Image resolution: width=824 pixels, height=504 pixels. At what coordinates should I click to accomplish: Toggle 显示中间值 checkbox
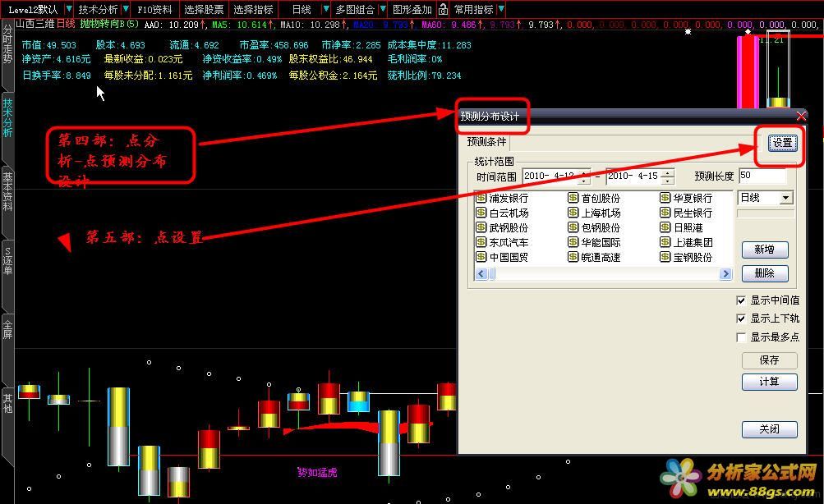[741, 300]
